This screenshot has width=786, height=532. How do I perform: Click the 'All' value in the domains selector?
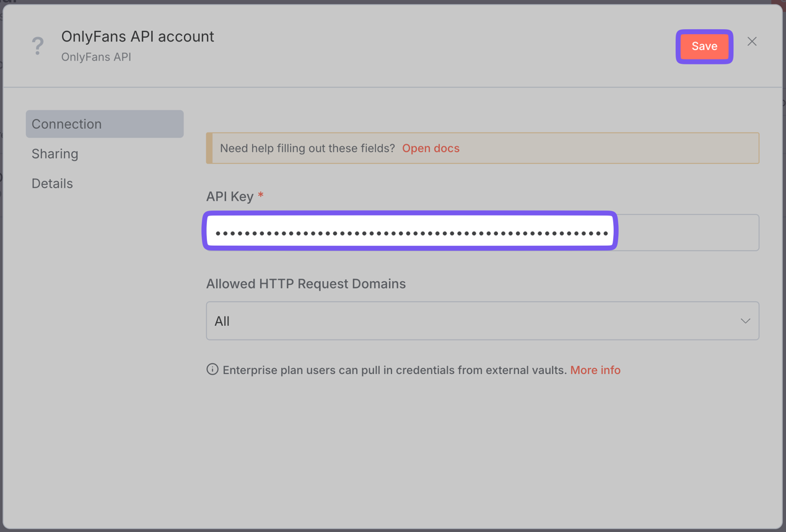pyautogui.click(x=222, y=321)
